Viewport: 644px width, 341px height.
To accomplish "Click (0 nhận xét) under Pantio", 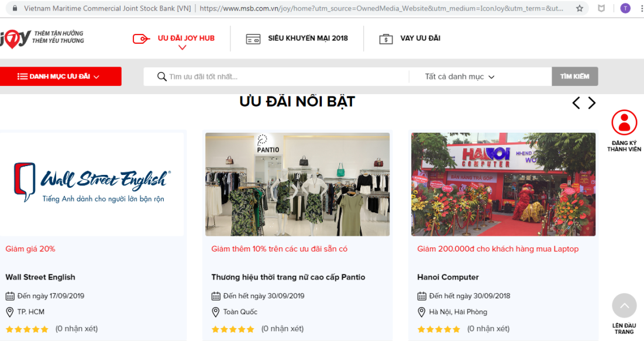I will [283, 329].
